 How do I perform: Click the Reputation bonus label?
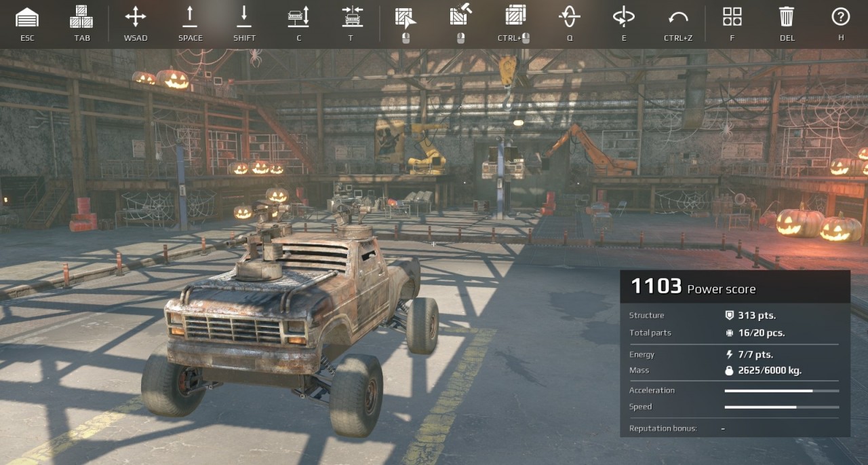pos(663,428)
